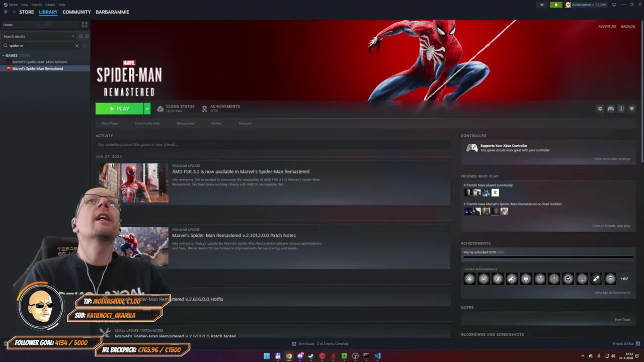Open the game's Store Page link
The height and width of the screenshot is (362, 644).
tap(109, 123)
